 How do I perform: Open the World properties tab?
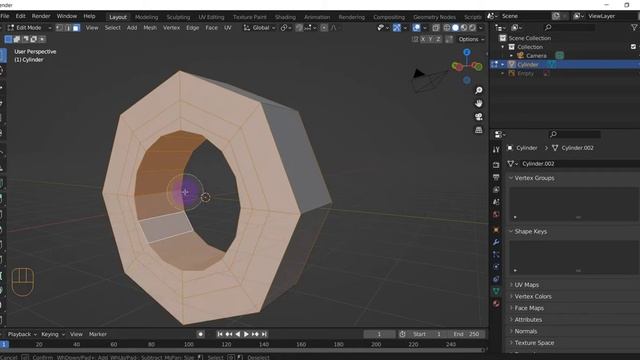pos(496,214)
